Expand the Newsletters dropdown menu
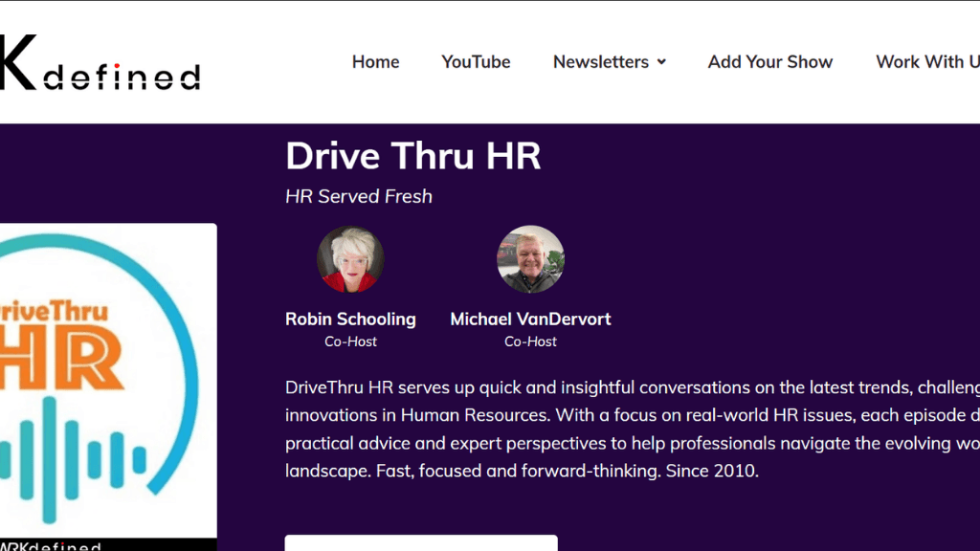This screenshot has height=551, width=980. (610, 62)
